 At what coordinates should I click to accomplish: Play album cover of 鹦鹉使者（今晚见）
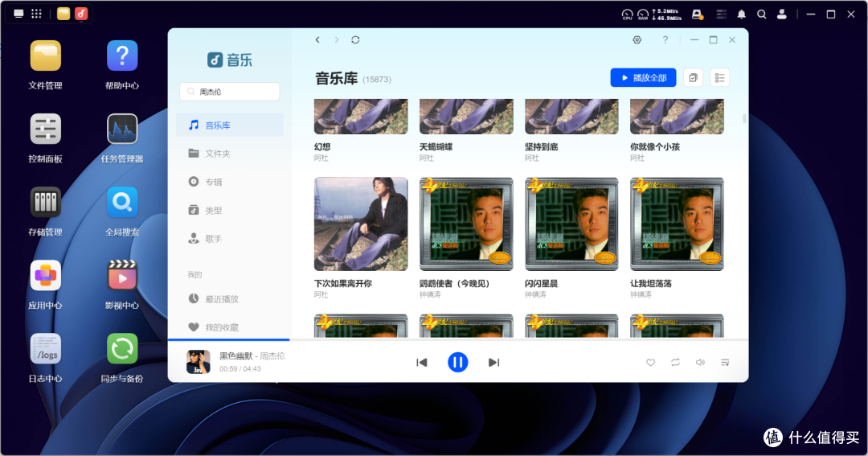(466, 224)
